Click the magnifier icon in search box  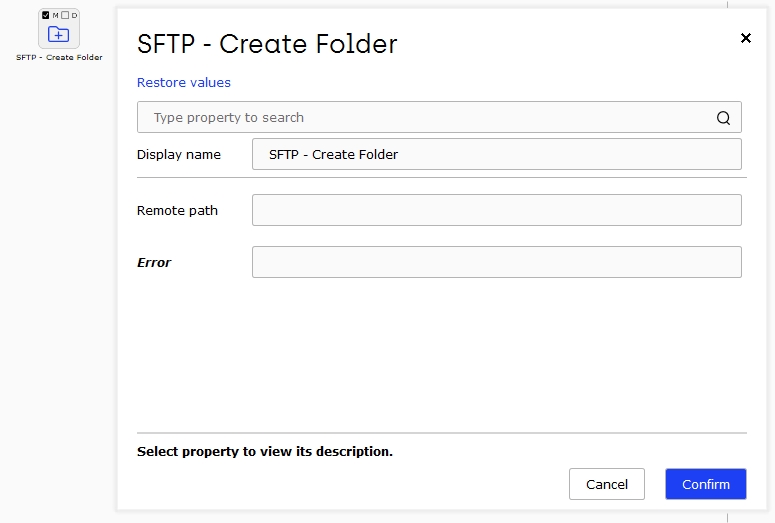[723, 118]
